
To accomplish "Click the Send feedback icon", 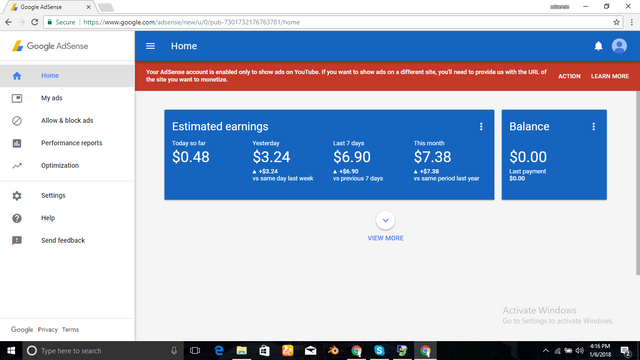I will 17,241.
